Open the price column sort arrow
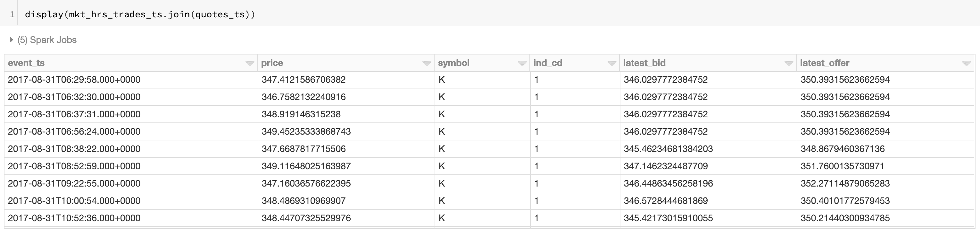This screenshot has height=234, width=980. (427, 63)
